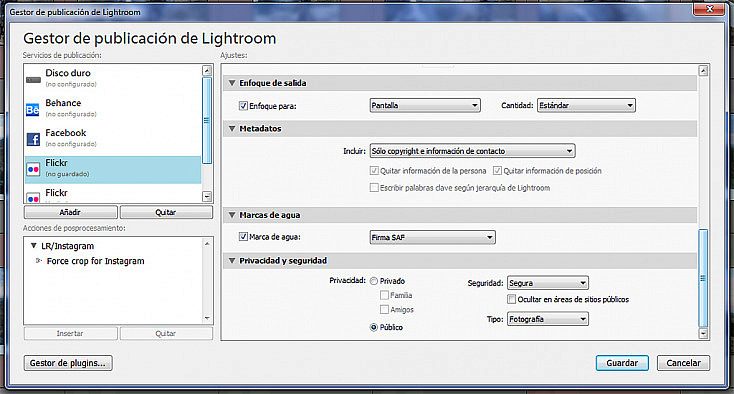Select the Behance text label
The image size is (734, 394).
[63, 103]
